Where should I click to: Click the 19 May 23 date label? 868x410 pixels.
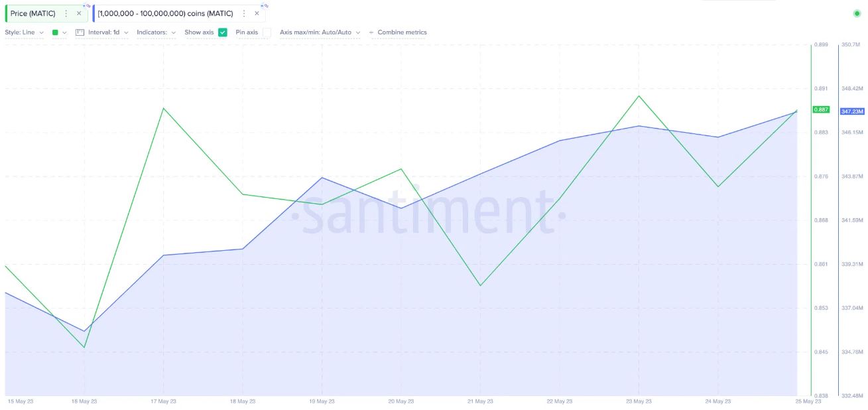pyautogui.click(x=322, y=401)
